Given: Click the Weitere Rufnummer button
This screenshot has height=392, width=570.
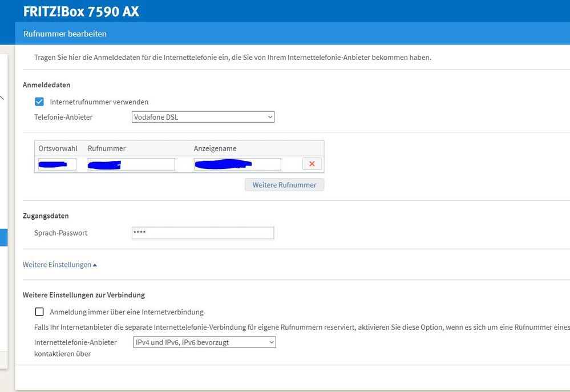Looking at the screenshot, I should tap(284, 185).
